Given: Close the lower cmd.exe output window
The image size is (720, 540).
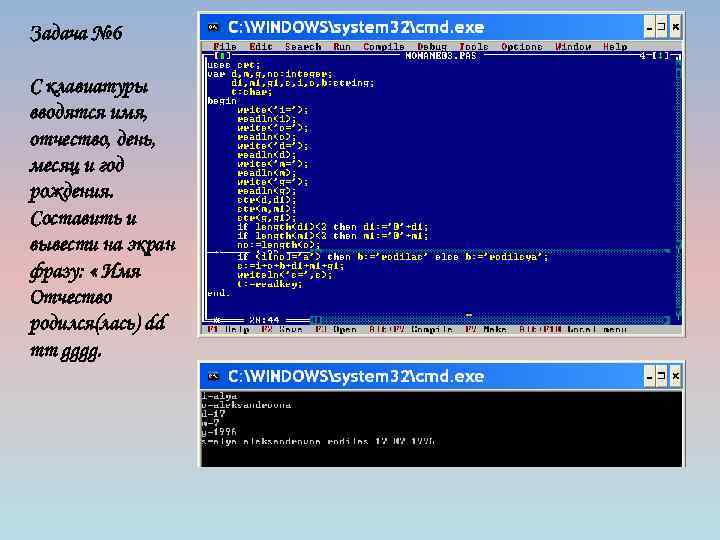Looking at the screenshot, I should (675, 376).
